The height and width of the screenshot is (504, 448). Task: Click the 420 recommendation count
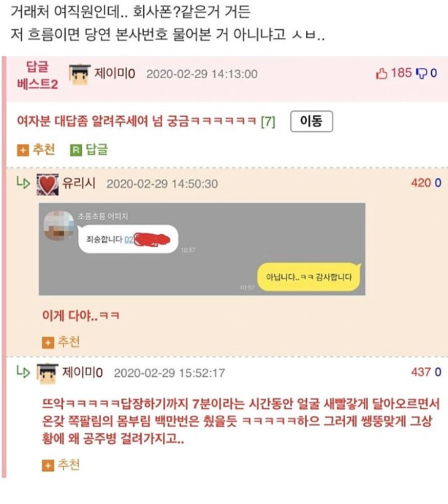(421, 183)
